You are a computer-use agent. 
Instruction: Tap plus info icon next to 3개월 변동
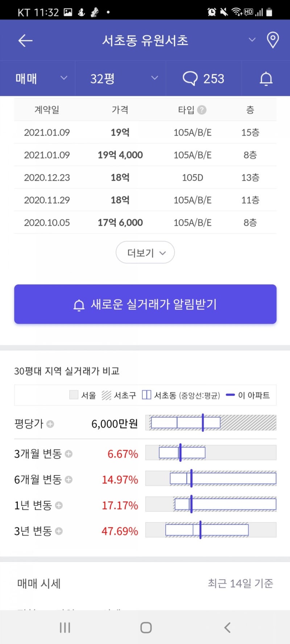(69, 454)
